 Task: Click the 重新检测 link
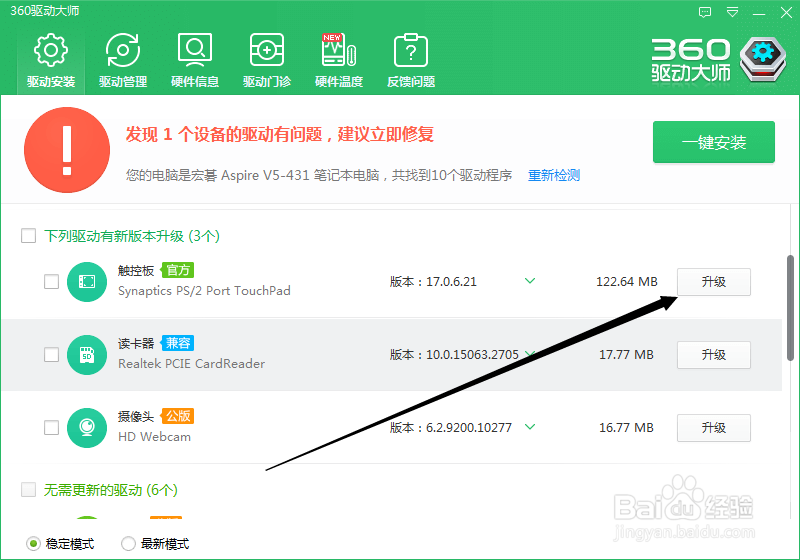(554, 175)
